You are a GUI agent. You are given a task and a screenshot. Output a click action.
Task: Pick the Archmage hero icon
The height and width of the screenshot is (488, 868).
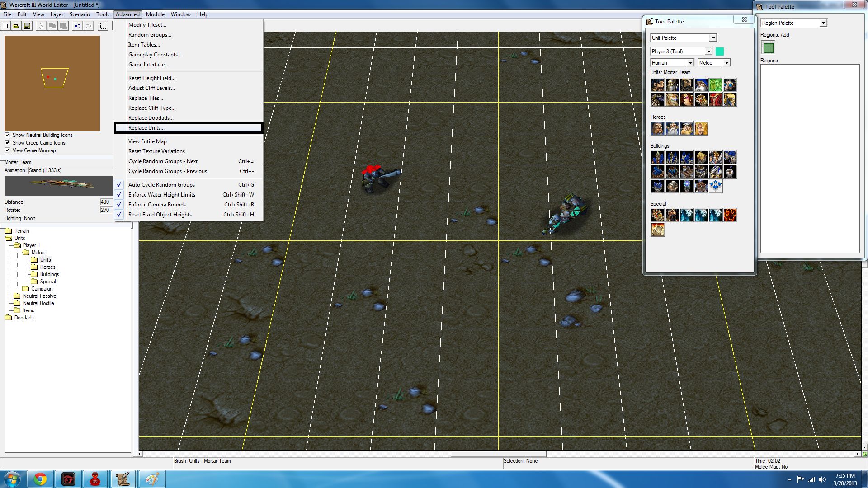pos(672,128)
